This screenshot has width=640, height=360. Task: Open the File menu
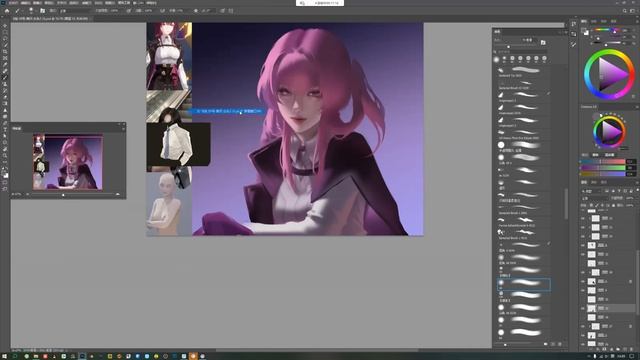tap(13, 3)
